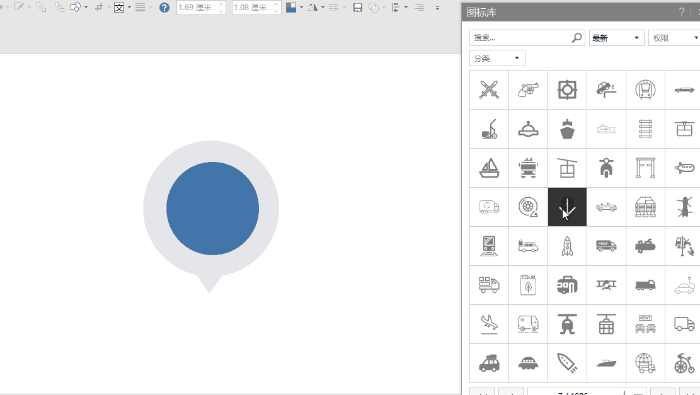Image resolution: width=700 pixels, height=395 pixels.
Task: Select the monorail station icon
Action: click(646, 207)
